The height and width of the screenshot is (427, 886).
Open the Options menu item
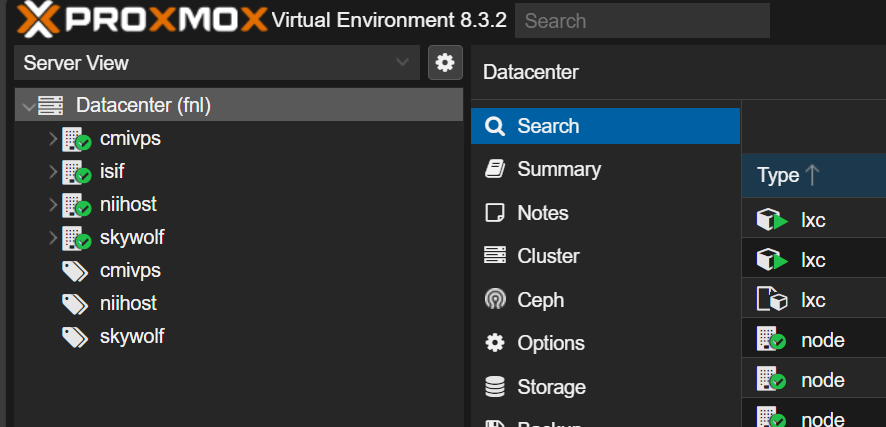[x=605, y=343]
